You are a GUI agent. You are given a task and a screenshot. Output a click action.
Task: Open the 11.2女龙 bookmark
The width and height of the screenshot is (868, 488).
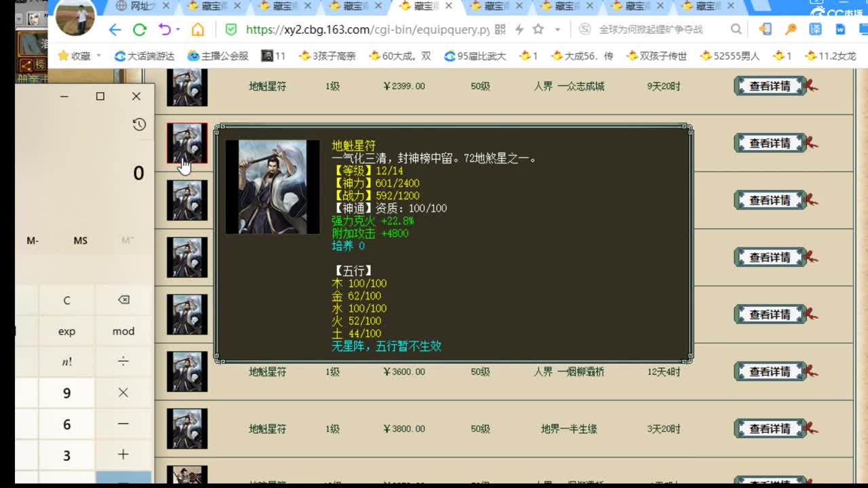coord(831,56)
